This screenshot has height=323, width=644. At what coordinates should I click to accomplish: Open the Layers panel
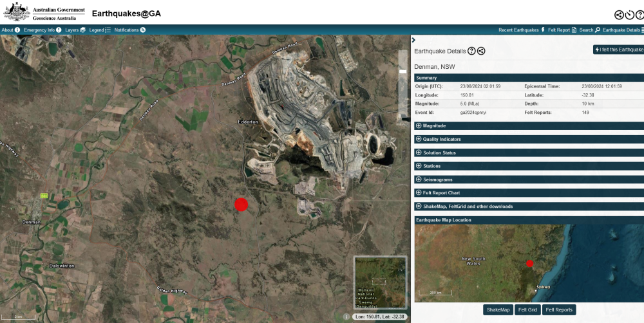point(75,30)
